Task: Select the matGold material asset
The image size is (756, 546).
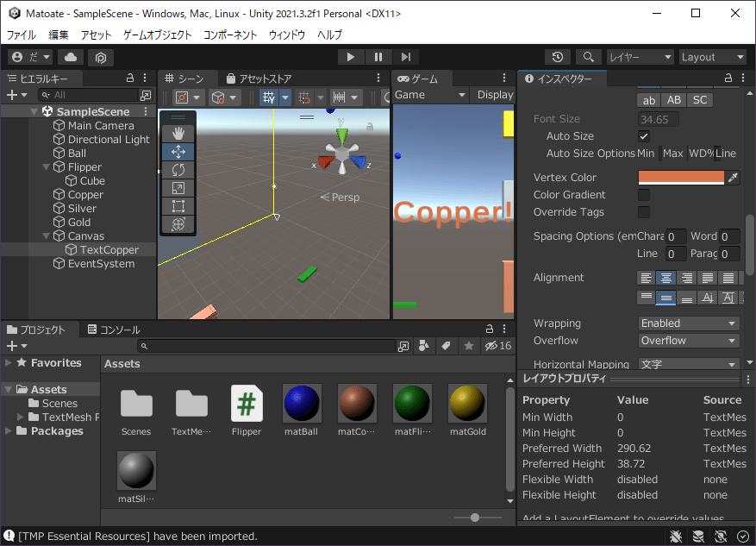Action: point(468,404)
